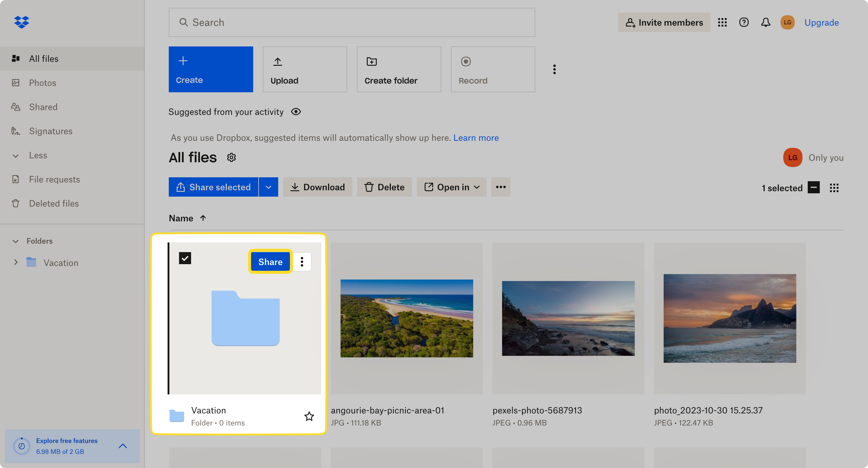Enable the suggested activity eye toggle

tap(297, 111)
